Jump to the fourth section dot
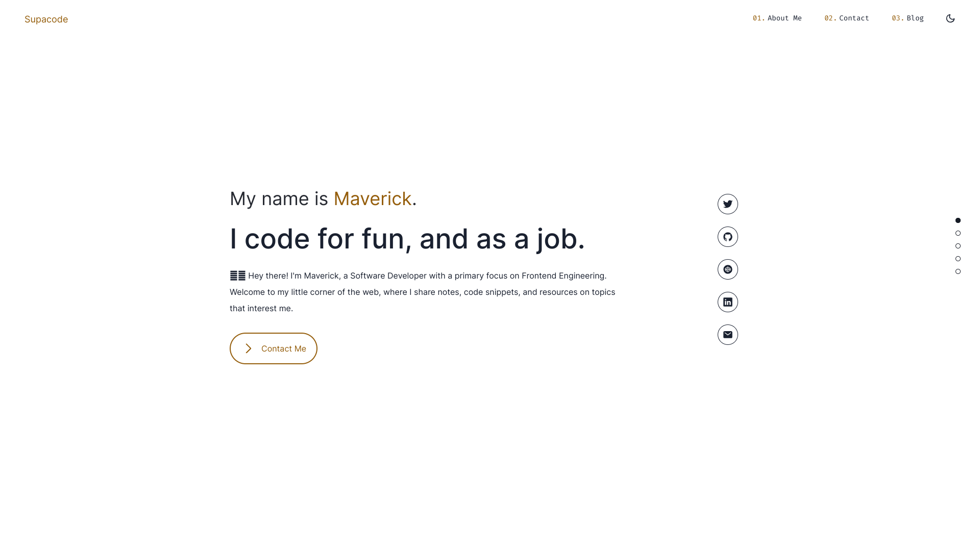Screen dimensions: 980x551 pyautogui.click(x=958, y=259)
